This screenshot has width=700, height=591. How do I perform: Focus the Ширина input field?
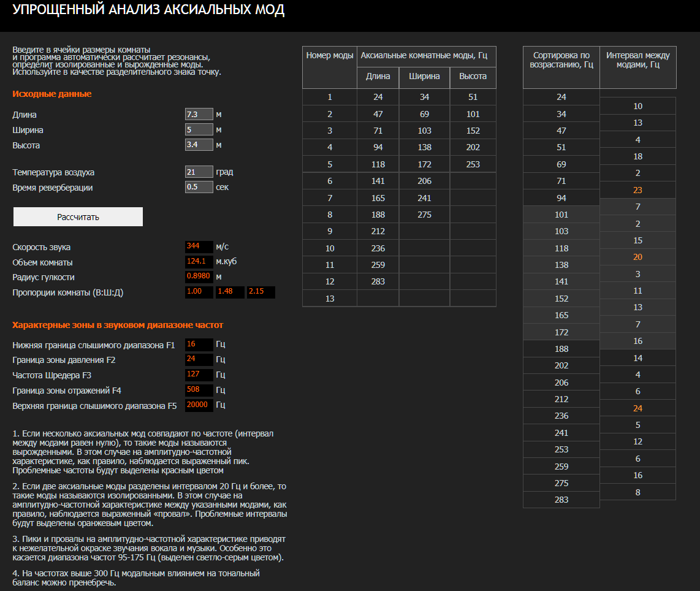(199, 129)
